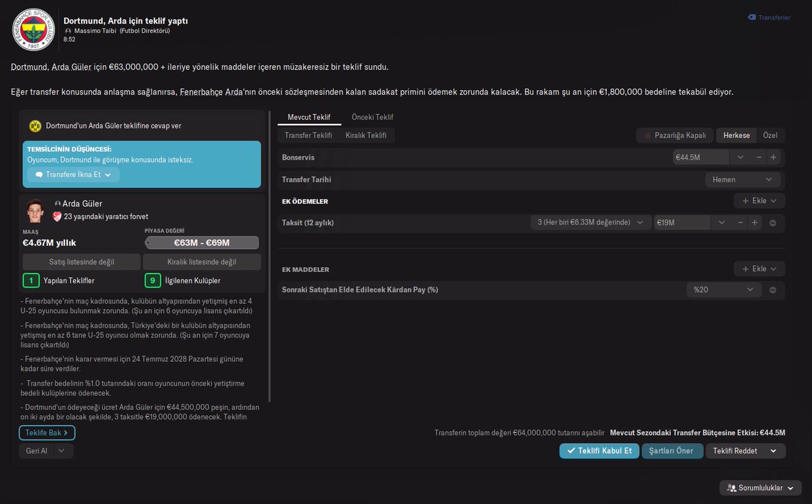Select the Herkese visibility option
Image resolution: width=812 pixels, height=504 pixels.
(x=736, y=135)
